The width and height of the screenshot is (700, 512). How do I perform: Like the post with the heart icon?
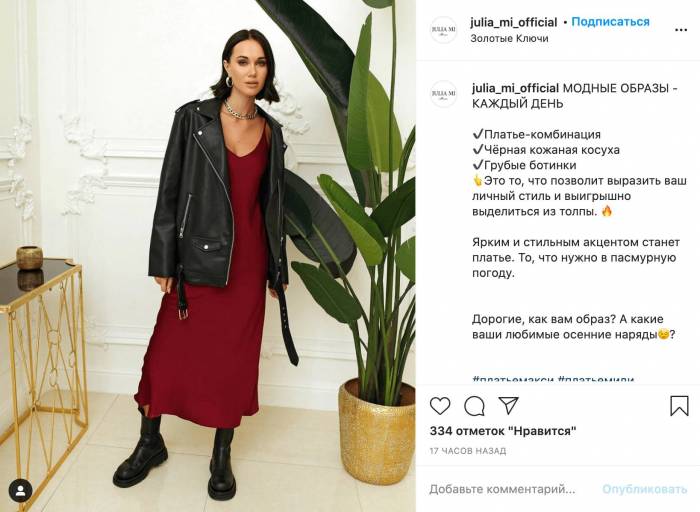coord(440,406)
